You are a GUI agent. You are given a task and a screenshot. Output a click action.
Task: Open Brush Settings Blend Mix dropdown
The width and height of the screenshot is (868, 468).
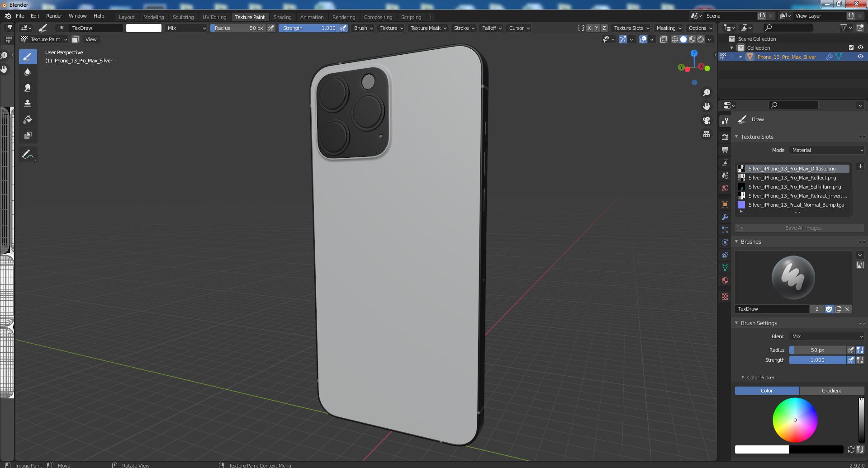click(827, 336)
